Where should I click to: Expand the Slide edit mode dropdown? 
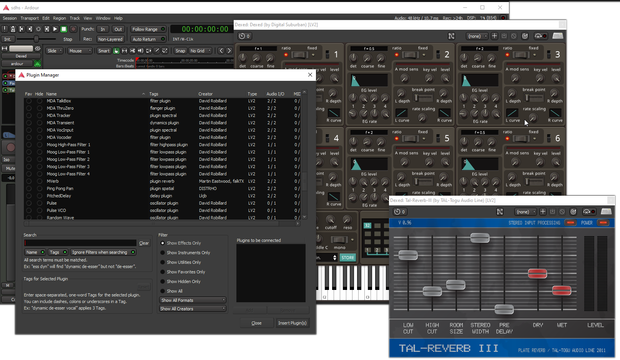tap(54, 51)
